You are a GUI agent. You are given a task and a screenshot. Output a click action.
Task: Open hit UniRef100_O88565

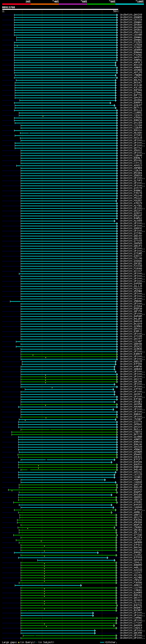(131, 244)
